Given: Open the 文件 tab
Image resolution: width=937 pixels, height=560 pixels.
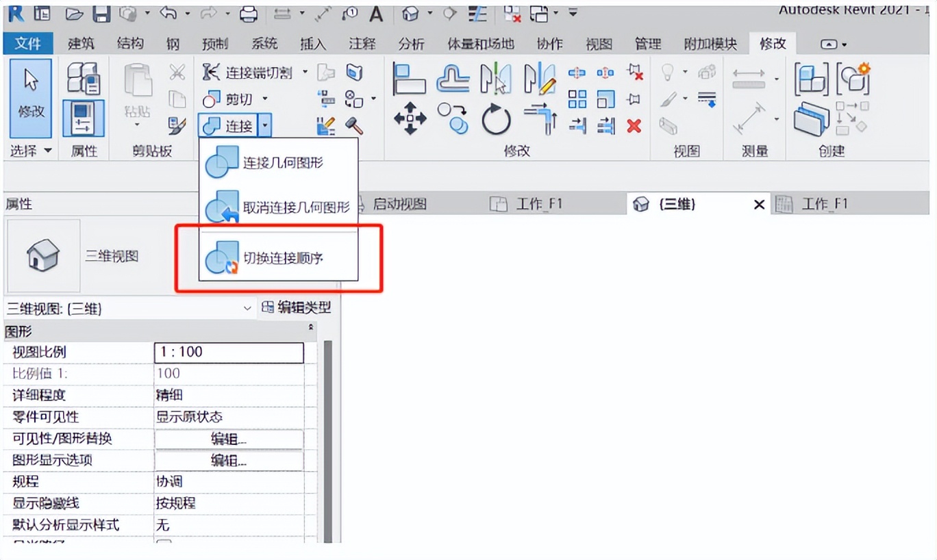Looking at the screenshot, I should (x=28, y=44).
